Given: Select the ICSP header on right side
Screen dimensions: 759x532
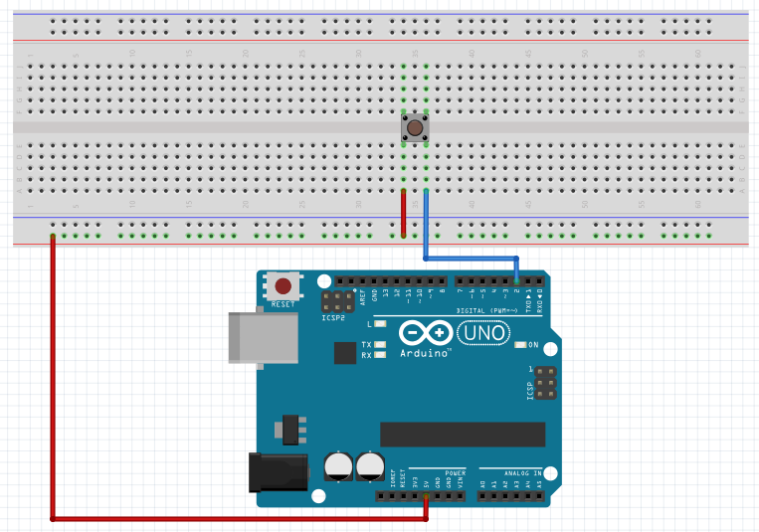Looking at the screenshot, I should [543, 383].
